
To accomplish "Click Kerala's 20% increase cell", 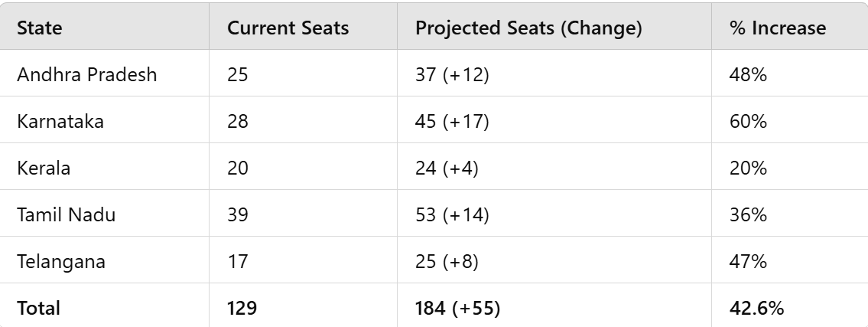I will pyautogui.click(x=749, y=168).
